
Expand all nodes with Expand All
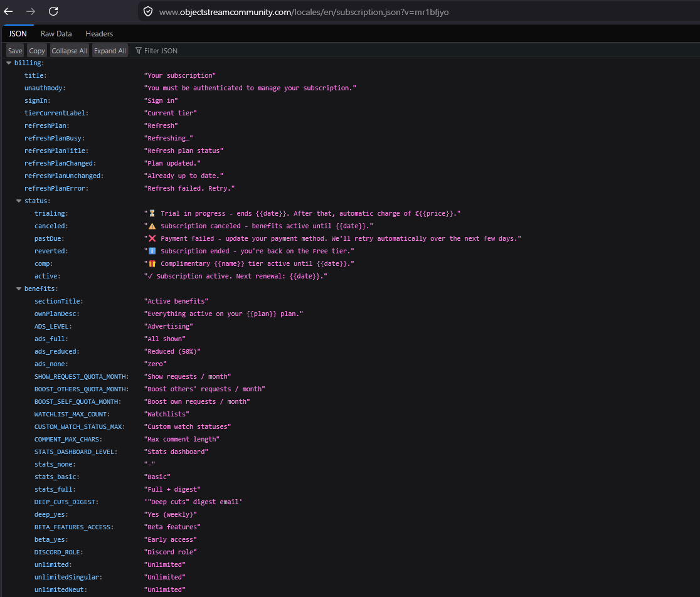[110, 51]
